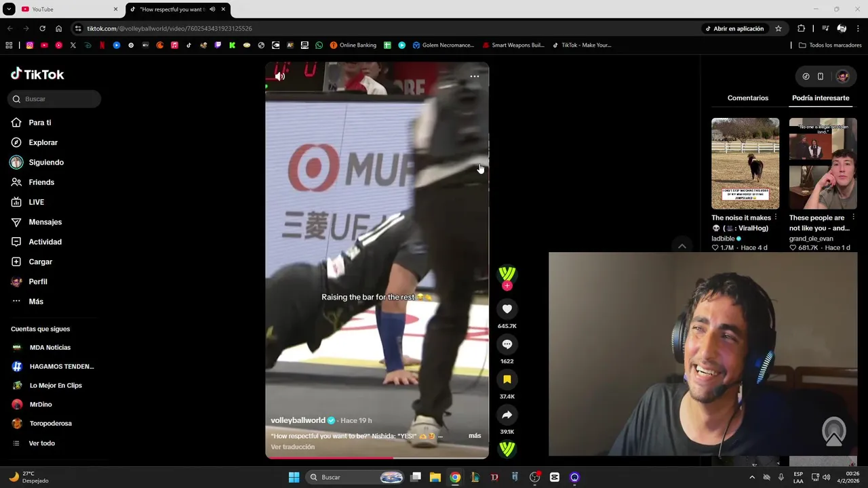Screen dimensions: 868x488
Task: Save video with the yellow bookmark icon
Action: pyautogui.click(x=507, y=380)
